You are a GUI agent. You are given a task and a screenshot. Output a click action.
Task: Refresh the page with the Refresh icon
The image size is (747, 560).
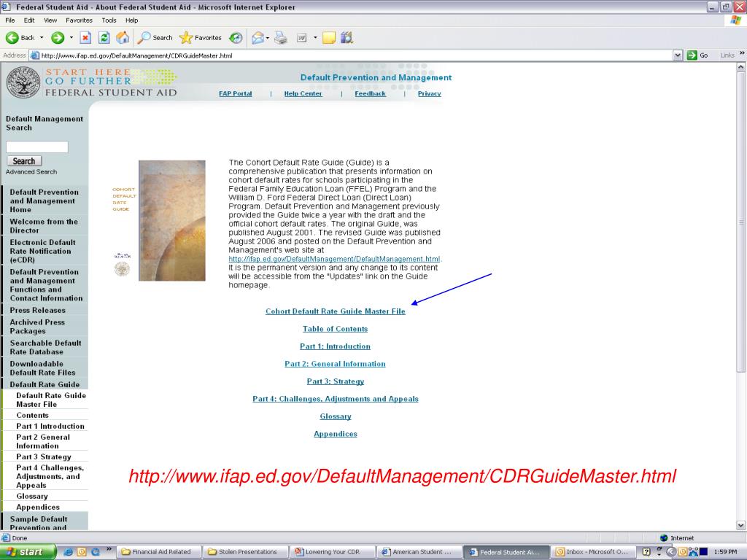coord(104,38)
